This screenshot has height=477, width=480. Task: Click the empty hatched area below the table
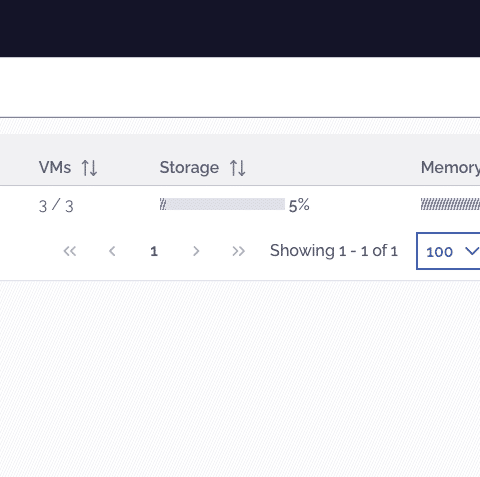coord(240,378)
